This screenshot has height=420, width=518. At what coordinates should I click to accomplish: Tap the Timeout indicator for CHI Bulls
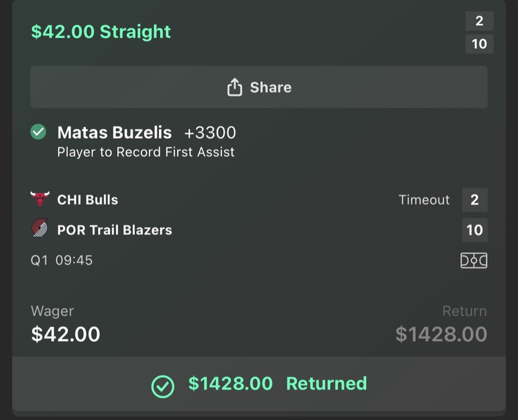pos(424,200)
